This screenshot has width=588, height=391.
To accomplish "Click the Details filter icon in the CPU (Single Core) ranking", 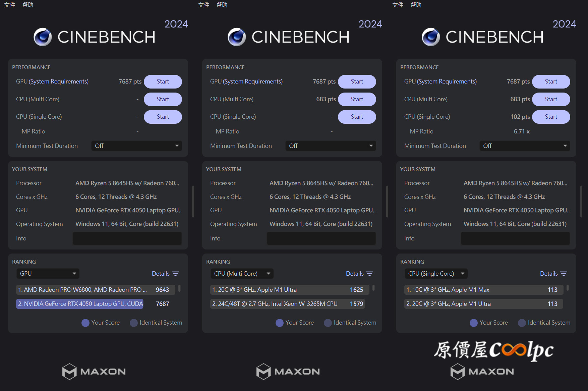I will pos(564,274).
